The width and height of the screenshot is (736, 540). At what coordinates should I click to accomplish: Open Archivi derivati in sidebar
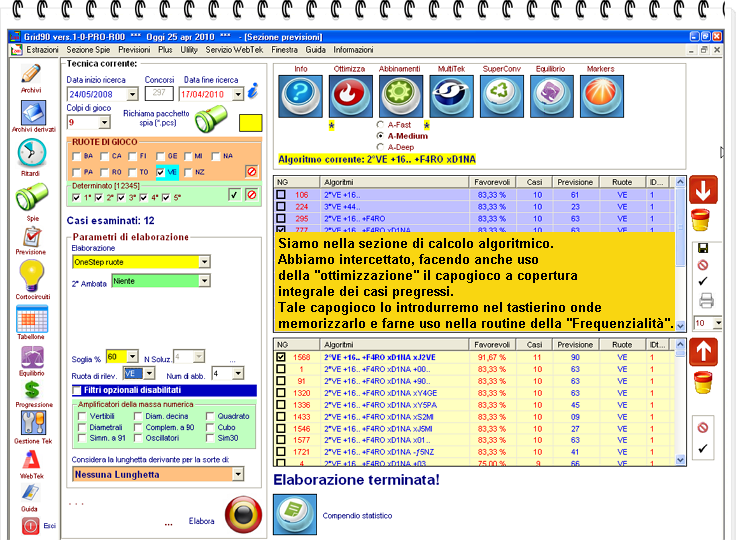pos(33,113)
